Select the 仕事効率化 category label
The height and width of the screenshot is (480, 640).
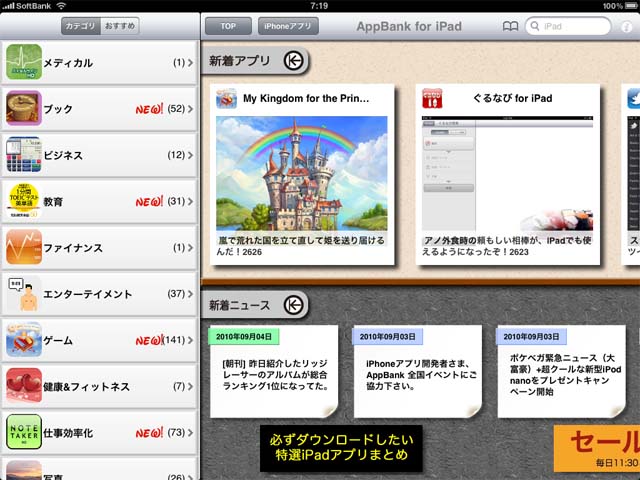68,433
